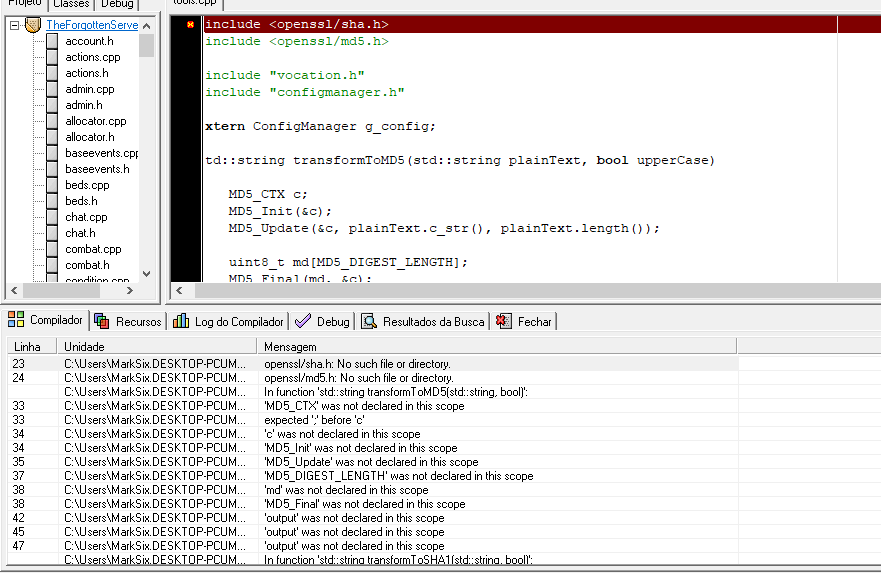This screenshot has width=881, height=573.
Task: Sort messages by the Unidade column header
Action: (x=157, y=347)
